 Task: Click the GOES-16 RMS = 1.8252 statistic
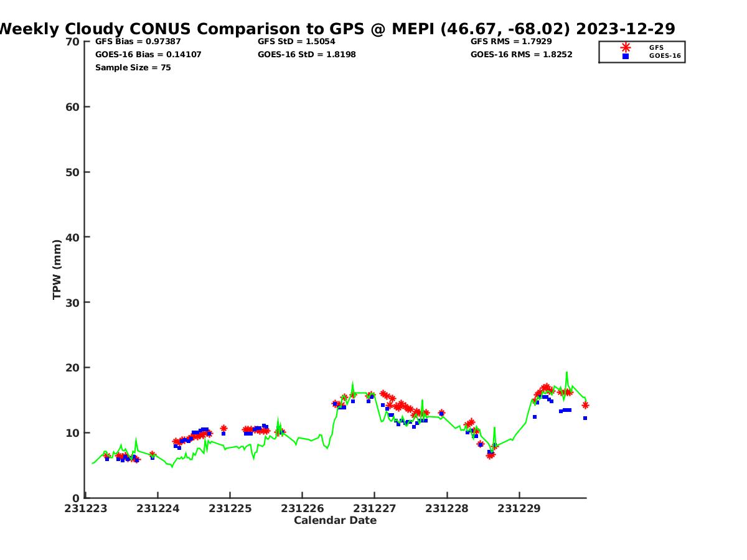tap(521, 54)
